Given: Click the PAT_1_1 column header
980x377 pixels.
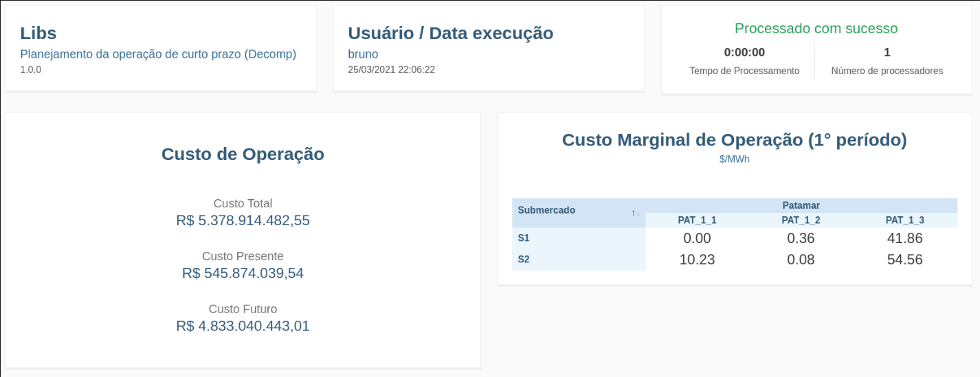Looking at the screenshot, I should (x=697, y=220).
